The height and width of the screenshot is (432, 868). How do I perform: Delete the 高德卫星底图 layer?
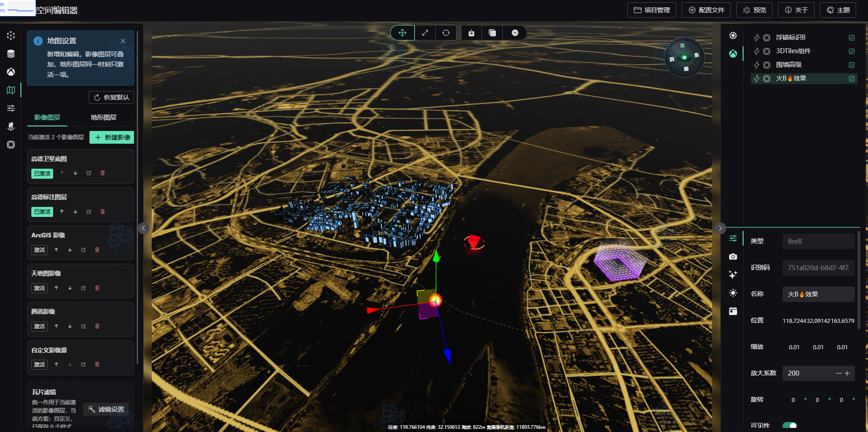[x=103, y=173]
